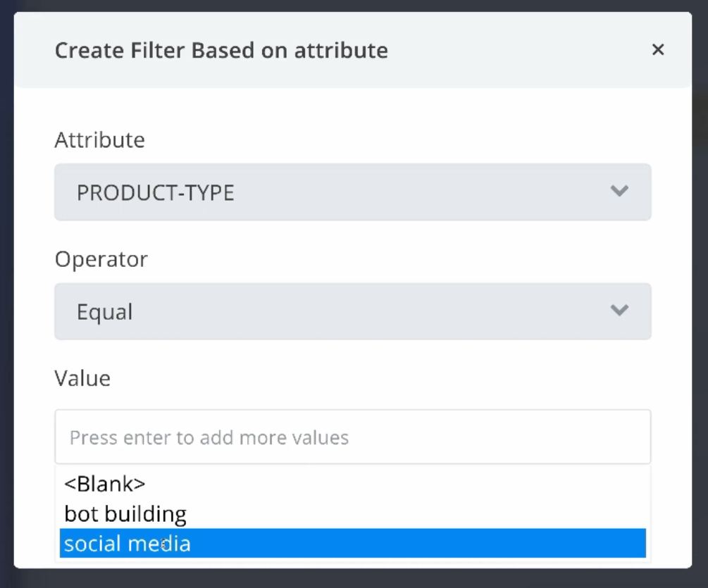Click the dark backdrop below the dialog
Viewport: 708px width, 588px height.
pos(353,579)
